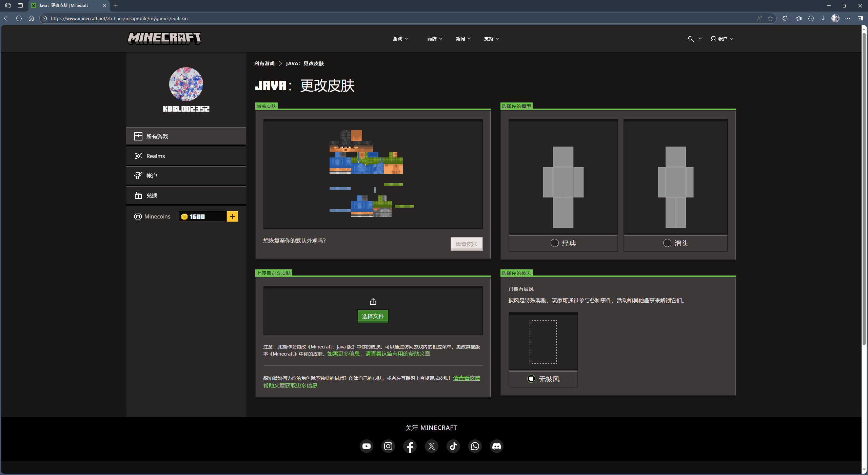The height and width of the screenshot is (475, 868).
Task: Expand the 游戏 dropdown menu
Action: pos(400,39)
